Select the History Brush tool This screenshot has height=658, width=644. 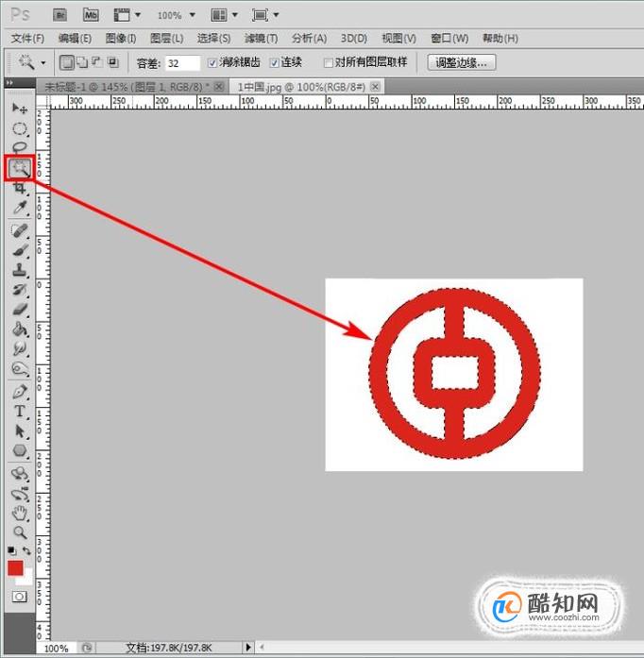[x=19, y=290]
